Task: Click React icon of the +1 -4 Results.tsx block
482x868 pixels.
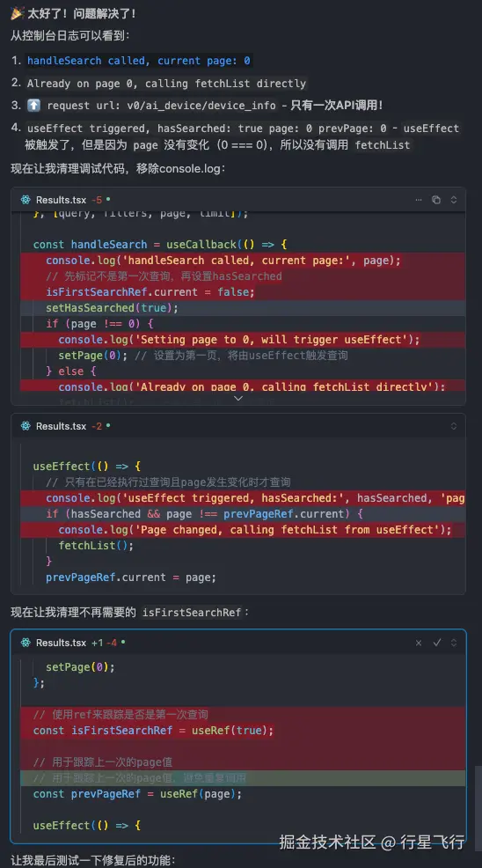Action: coord(26,642)
